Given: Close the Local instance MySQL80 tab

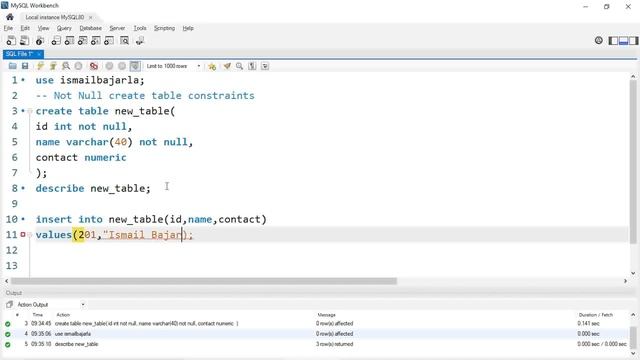Looking at the screenshot, I should [91, 17].
